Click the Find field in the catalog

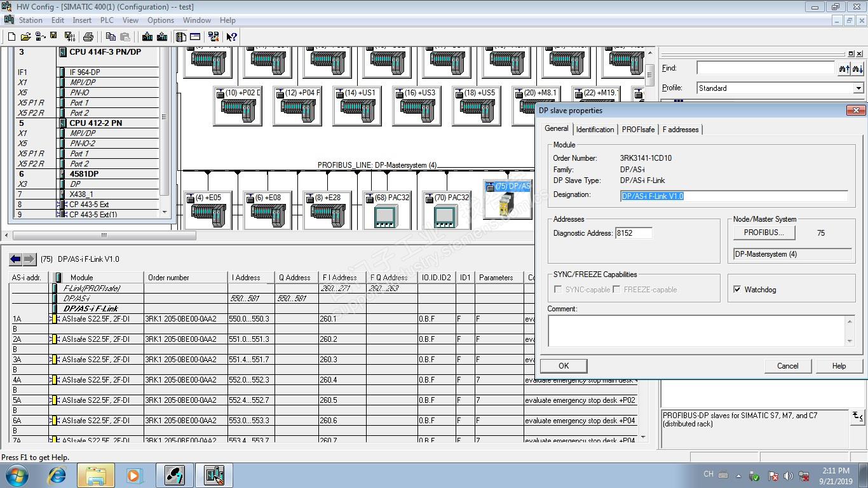point(765,68)
